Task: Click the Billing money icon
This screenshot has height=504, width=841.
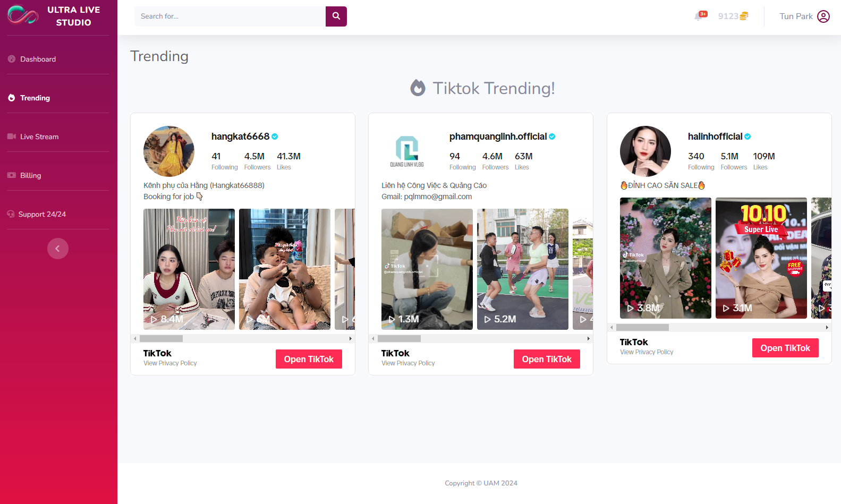Action: pyautogui.click(x=12, y=175)
